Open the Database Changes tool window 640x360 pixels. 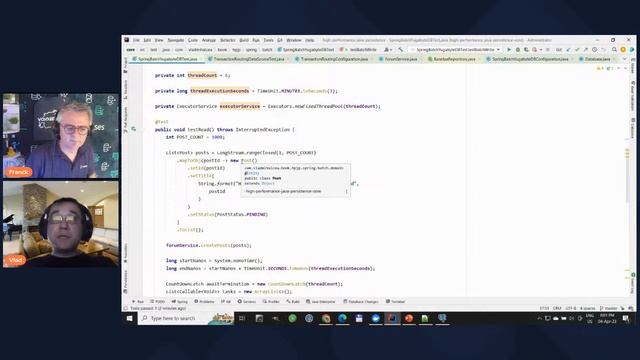[361, 302]
